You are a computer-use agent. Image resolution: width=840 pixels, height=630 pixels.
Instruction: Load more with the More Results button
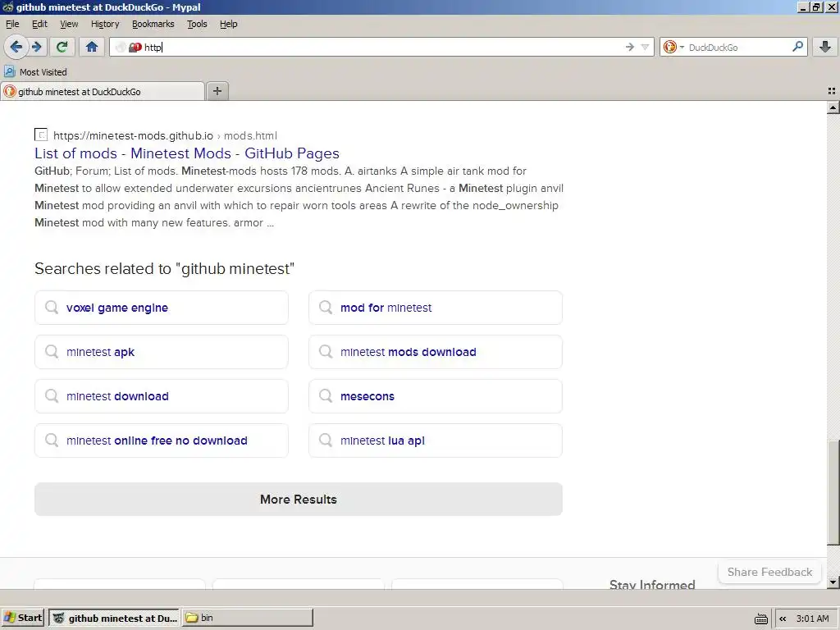[x=299, y=500]
